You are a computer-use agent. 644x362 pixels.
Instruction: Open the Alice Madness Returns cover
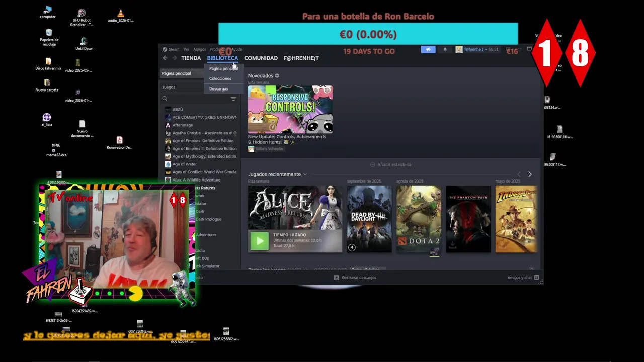[x=295, y=208]
